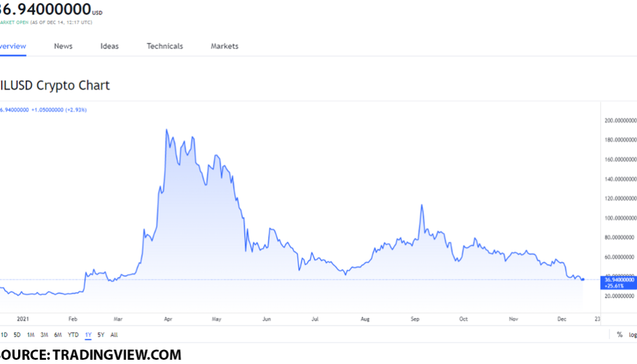Toggle percentage scale mode

619,334
